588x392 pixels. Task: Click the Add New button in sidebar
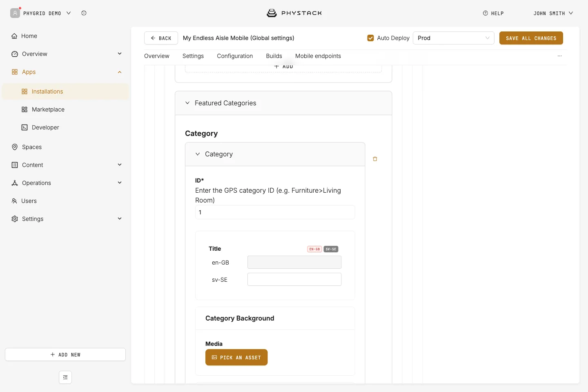coord(65,354)
